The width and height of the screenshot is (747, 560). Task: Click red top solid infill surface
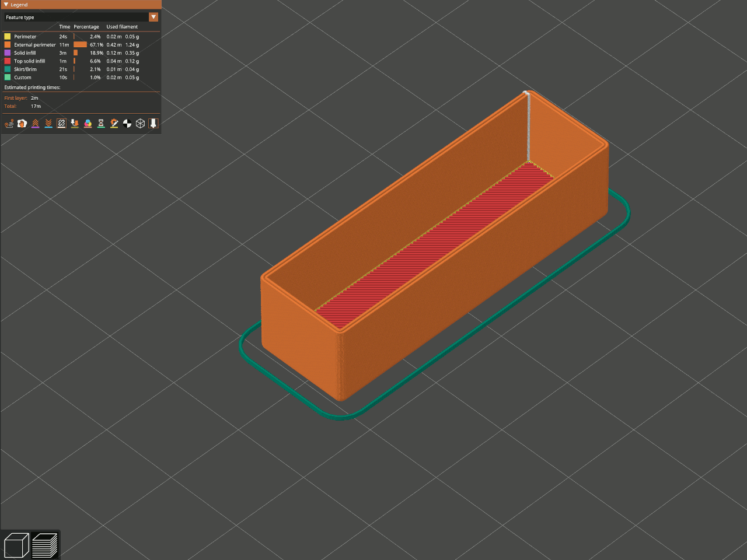tap(435, 245)
